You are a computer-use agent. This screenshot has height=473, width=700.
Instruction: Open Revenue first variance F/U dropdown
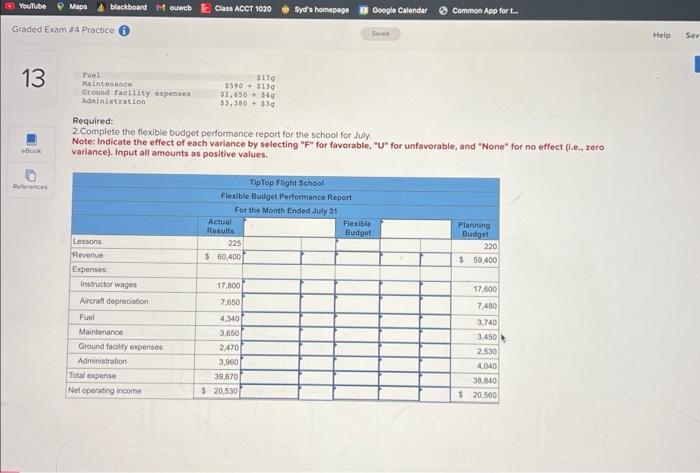click(x=318, y=258)
